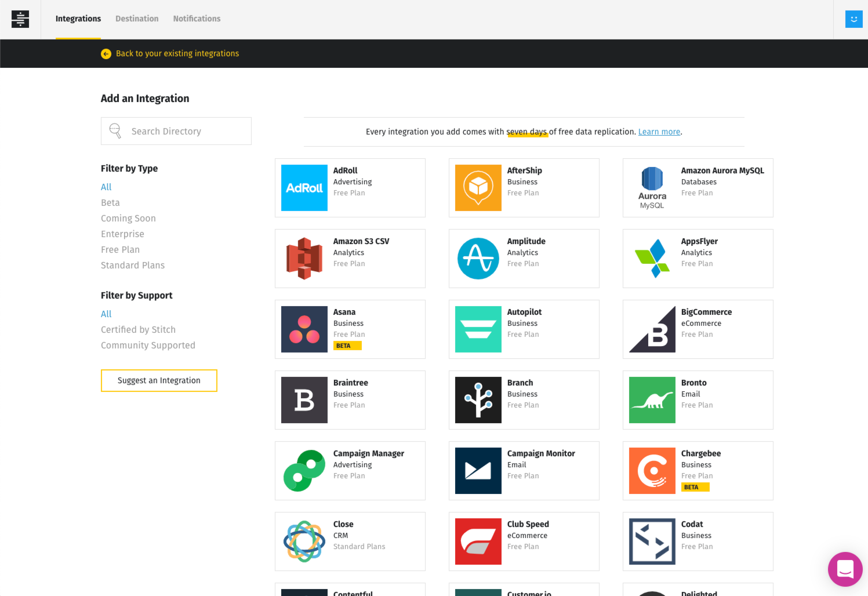Filter by support All
868x596 pixels.
tap(106, 314)
